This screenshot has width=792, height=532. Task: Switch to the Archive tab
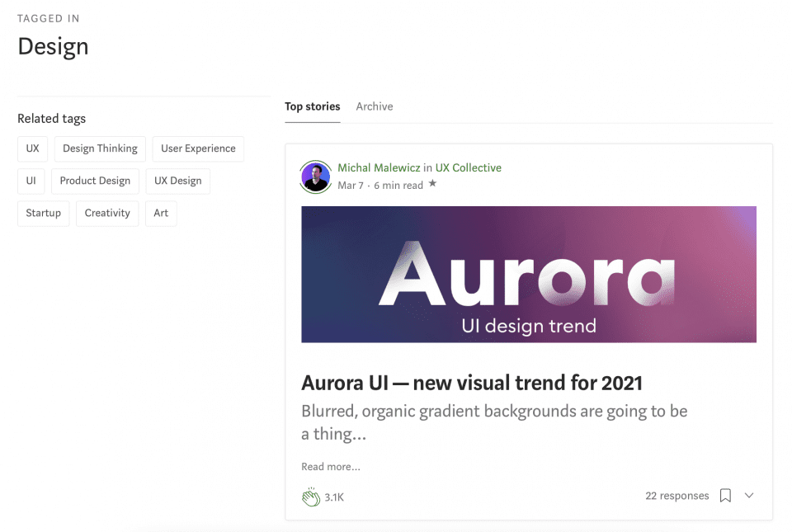[x=374, y=106]
